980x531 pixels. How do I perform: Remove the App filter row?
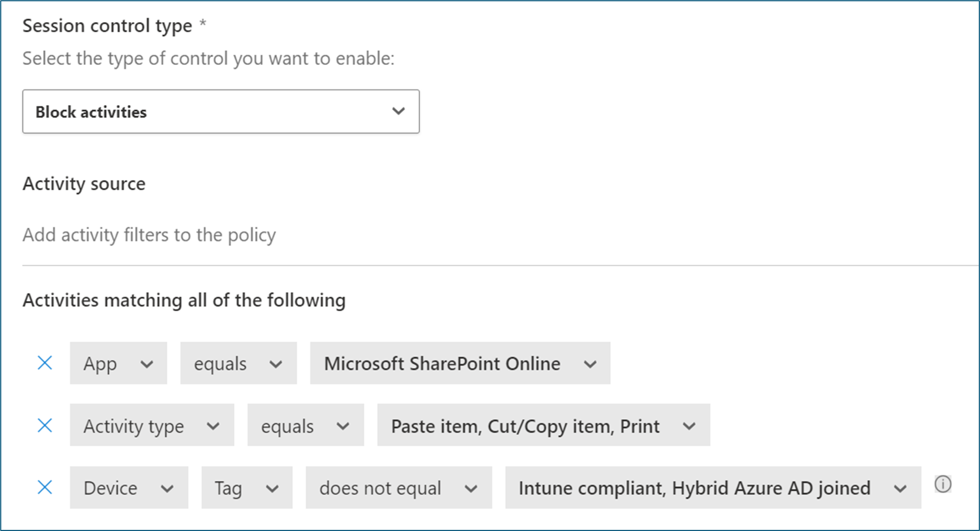point(45,363)
